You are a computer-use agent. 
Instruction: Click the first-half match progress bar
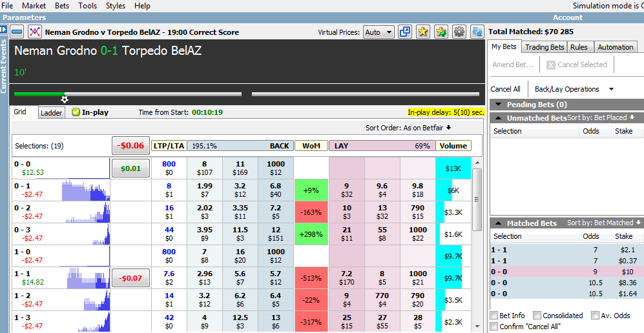tap(128, 94)
